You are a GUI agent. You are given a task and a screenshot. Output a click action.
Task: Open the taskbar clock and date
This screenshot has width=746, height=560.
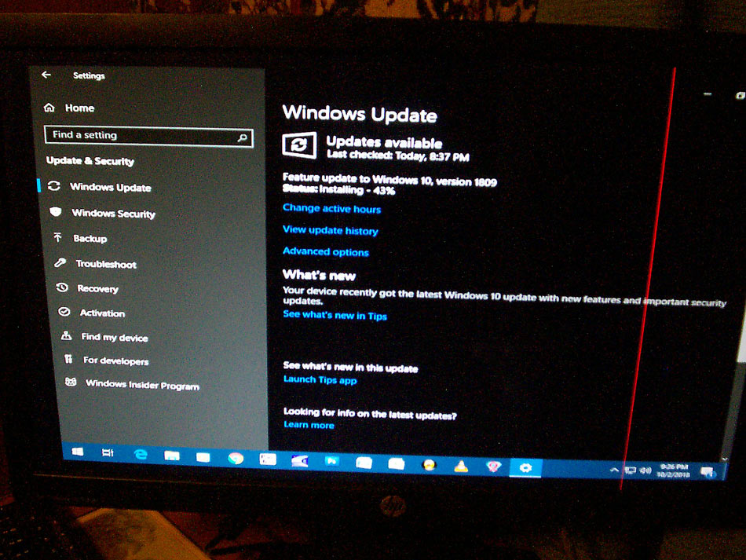[x=673, y=470]
